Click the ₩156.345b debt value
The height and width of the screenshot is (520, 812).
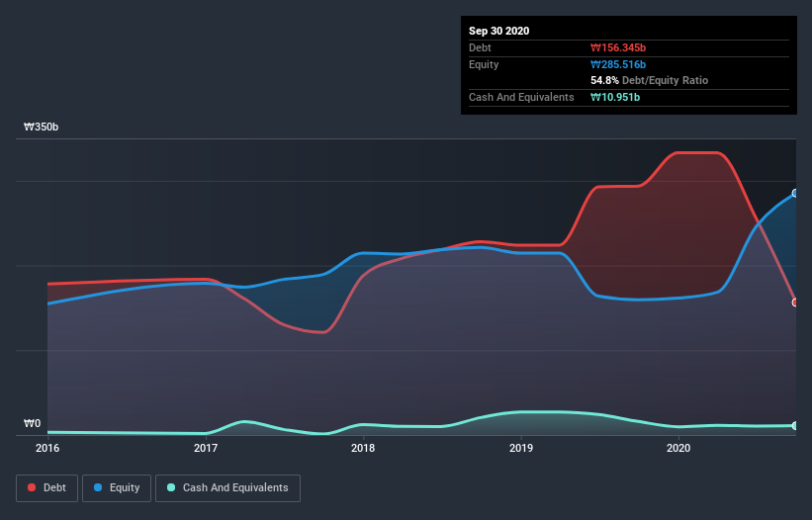[x=618, y=47]
